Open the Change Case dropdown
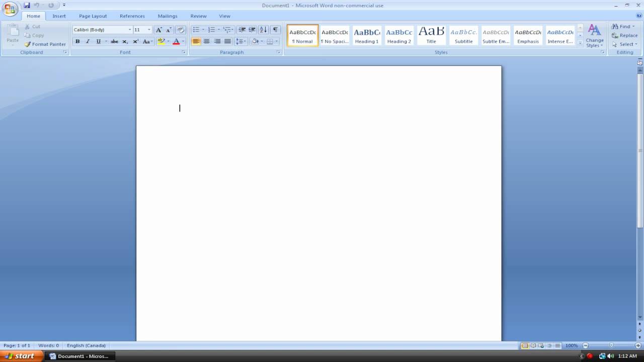The height and width of the screenshot is (362, 644). (147, 41)
